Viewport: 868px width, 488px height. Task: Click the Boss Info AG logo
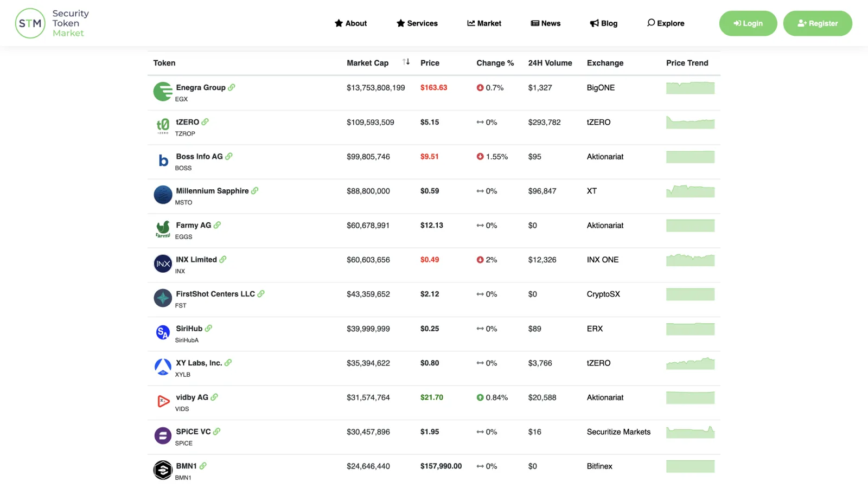coord(163,160)
